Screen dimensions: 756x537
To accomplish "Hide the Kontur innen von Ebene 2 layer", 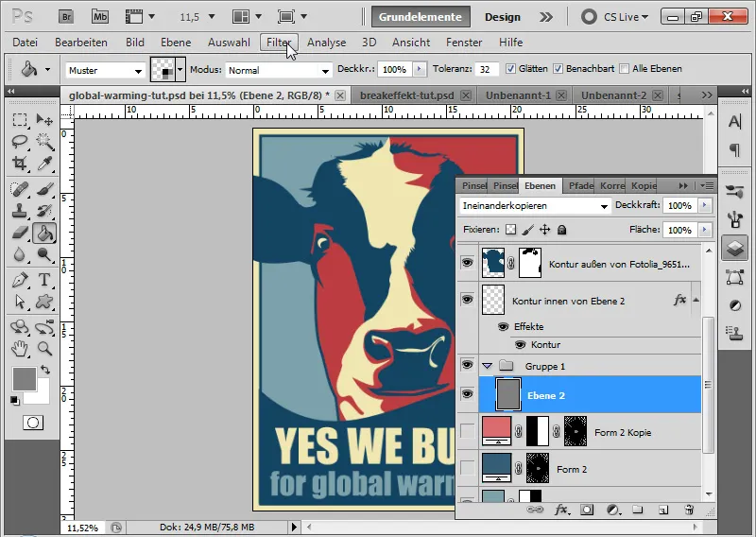I will [467, 300].
